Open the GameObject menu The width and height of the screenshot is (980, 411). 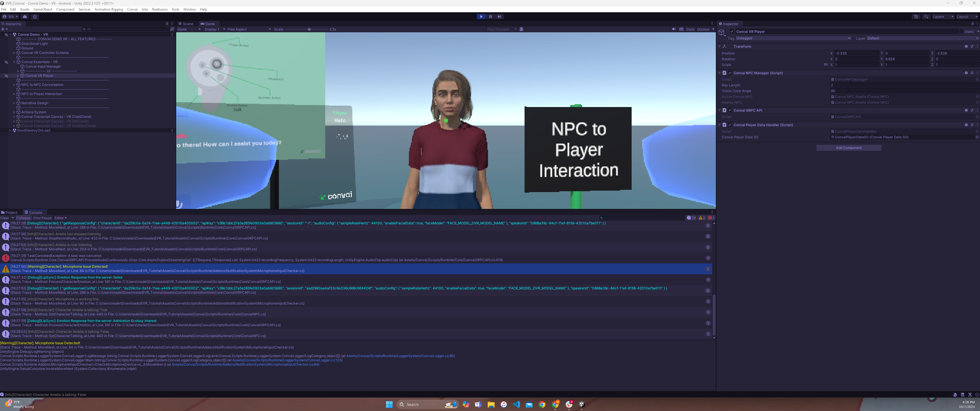43,9
